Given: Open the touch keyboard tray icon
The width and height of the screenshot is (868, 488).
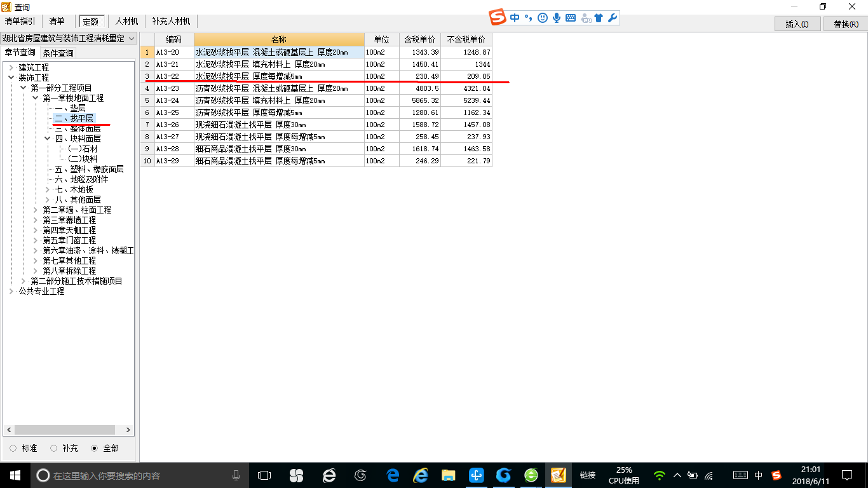Looking at the screenshot, I should pyautogui.click(x=740, y=475).
